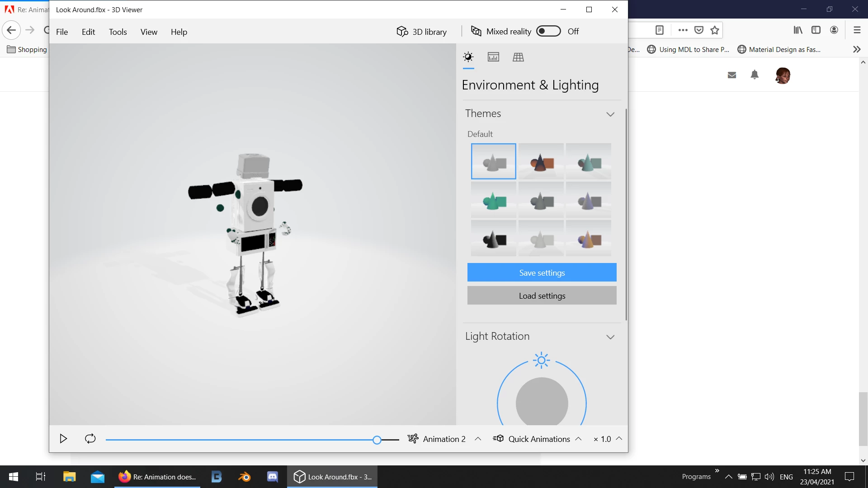Viewport: 868px width, 488px height.
Task: Open Discord from the taskbar
Action: (x=273, y=477)
